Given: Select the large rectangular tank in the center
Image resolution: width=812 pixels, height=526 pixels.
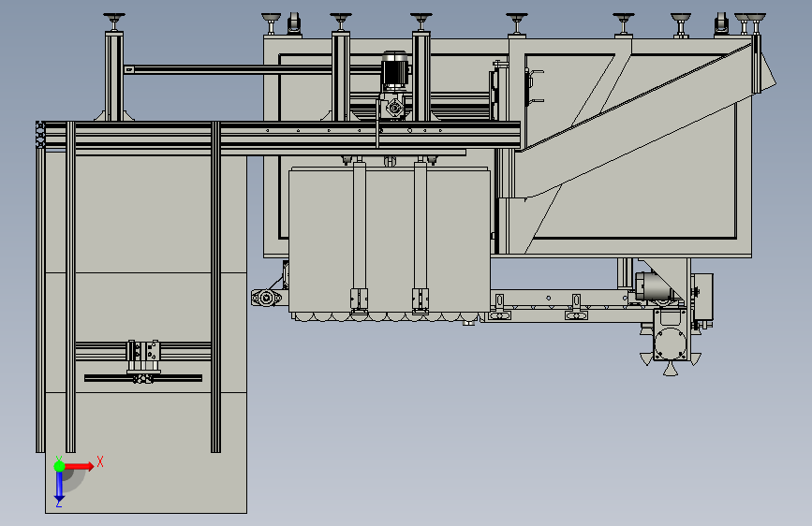Looking at the screenshot, I should point(390,241).
